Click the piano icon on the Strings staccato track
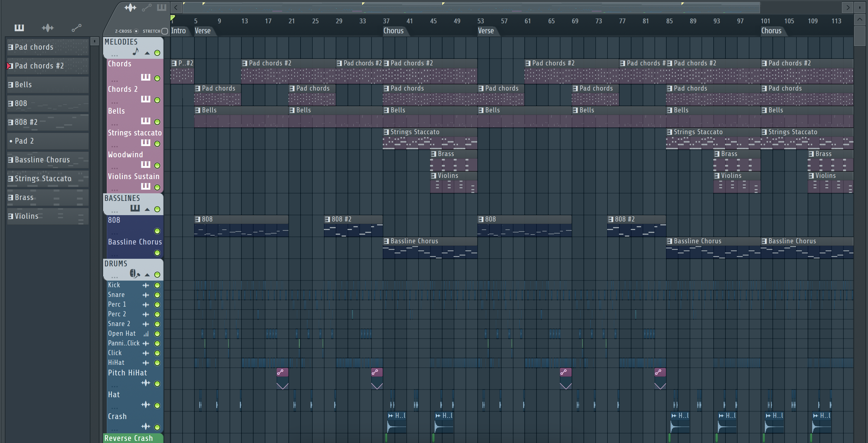Screen dimensions: 868x443 (x=146, y=143)
